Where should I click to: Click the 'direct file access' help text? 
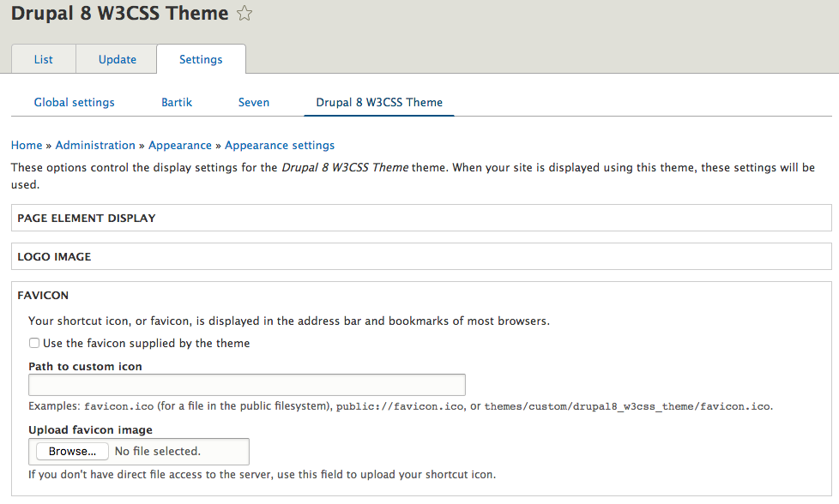tap(263, 475)
